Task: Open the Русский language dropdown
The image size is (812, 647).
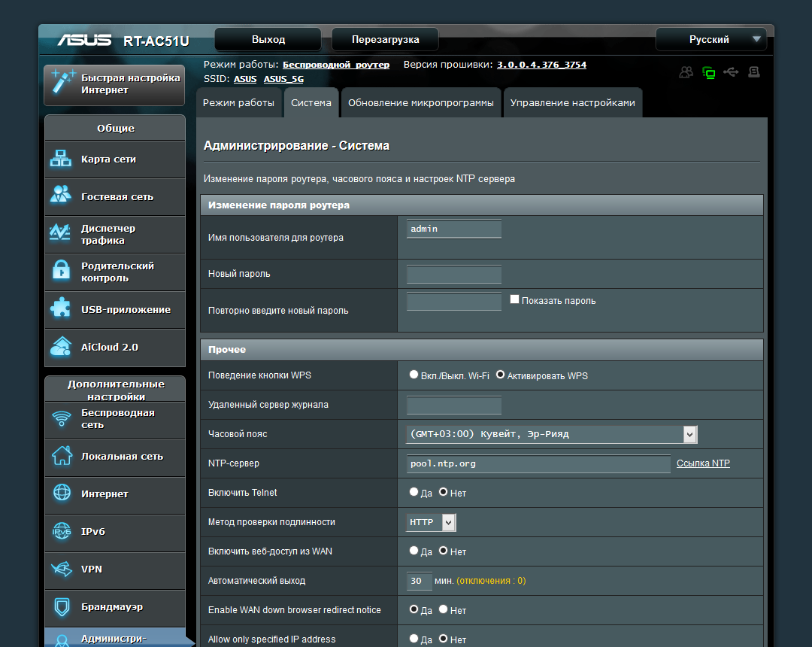Action: click(711, 39)
